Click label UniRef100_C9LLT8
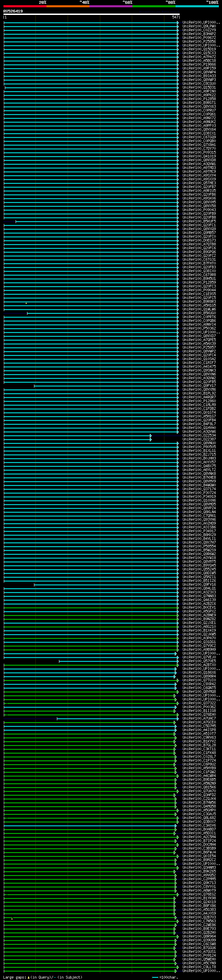This screenshot has height=980, width=222. [199, 967]
